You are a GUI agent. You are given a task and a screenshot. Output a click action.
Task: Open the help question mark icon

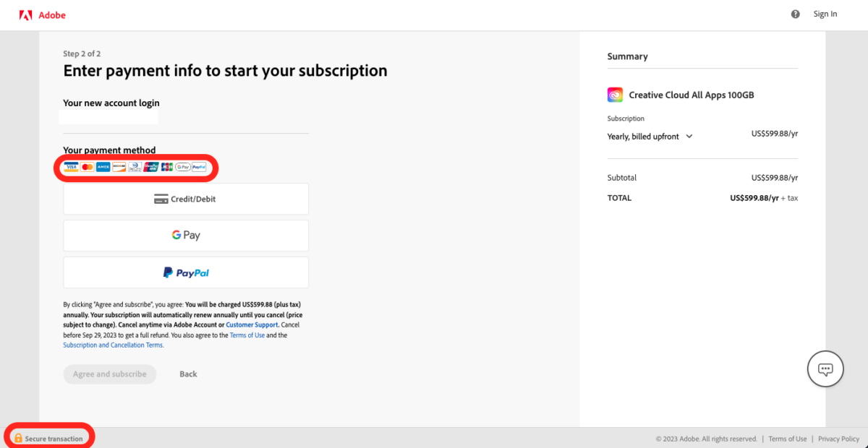point(795,14)
